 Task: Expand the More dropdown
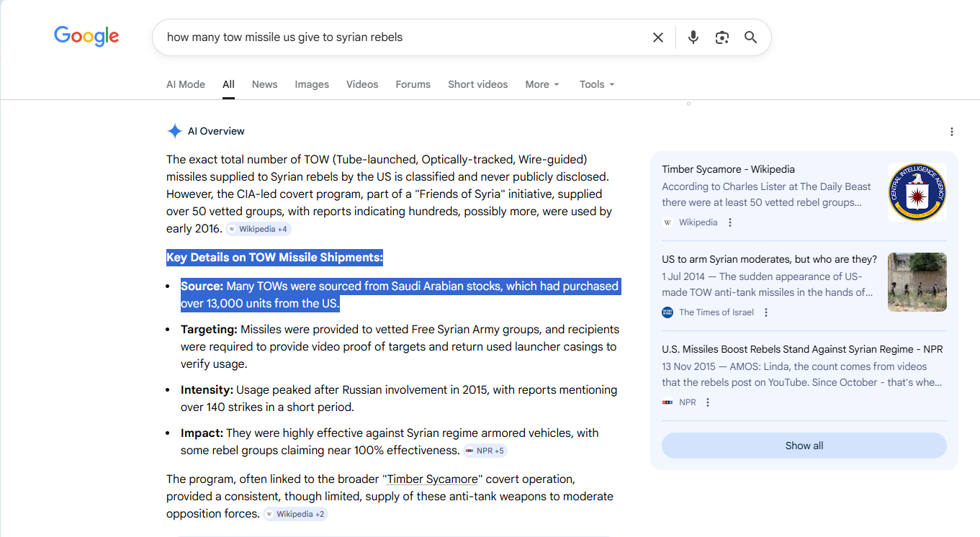(542, 84)
